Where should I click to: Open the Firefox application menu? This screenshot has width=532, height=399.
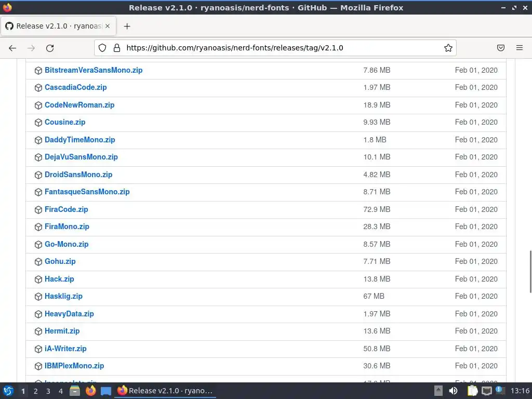[520, 48]
